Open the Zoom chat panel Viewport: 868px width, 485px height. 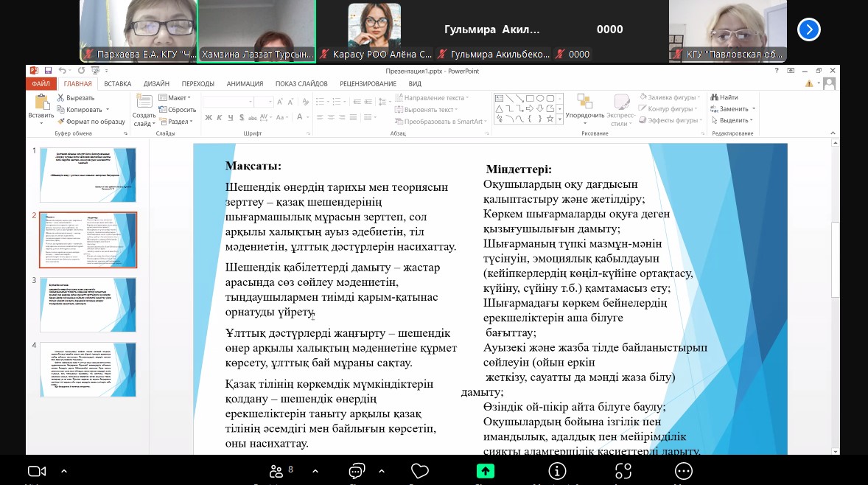coord(357,471)
